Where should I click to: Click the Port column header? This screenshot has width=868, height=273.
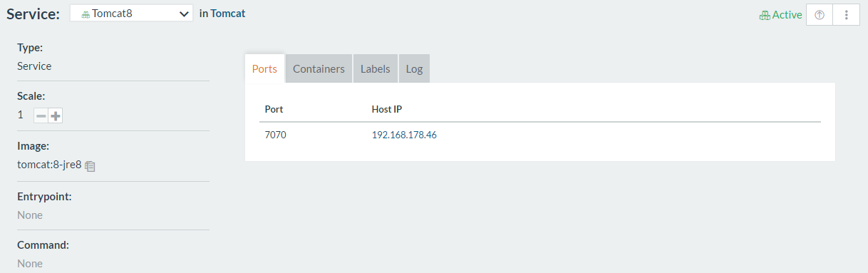coord(274,109)
